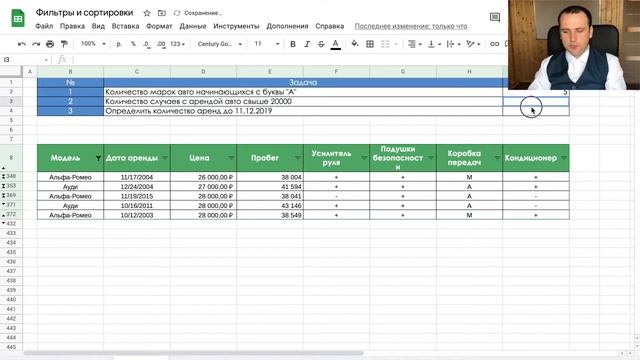Screen dimensions: 640x360
Task: Open the zoom 100% dropdown
Action: [x=93, y=44]
